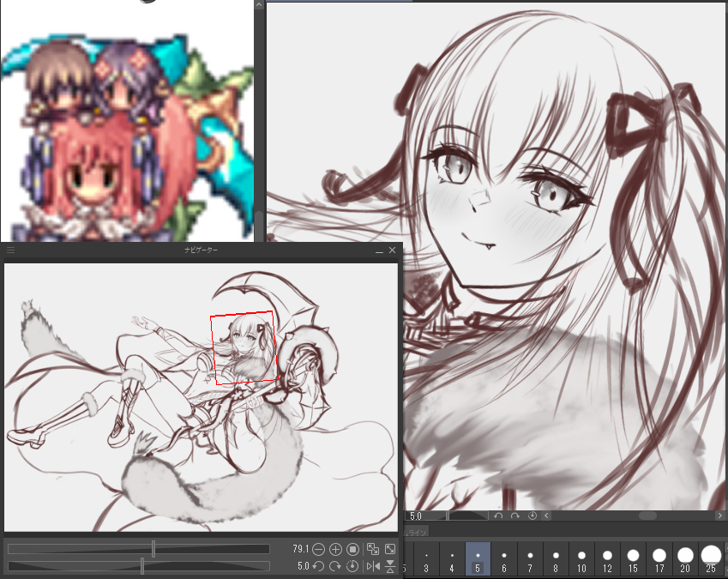Zoom out in the Navigator panel
The width and height of the screenshot is (728, 579).
pos(318,549)
